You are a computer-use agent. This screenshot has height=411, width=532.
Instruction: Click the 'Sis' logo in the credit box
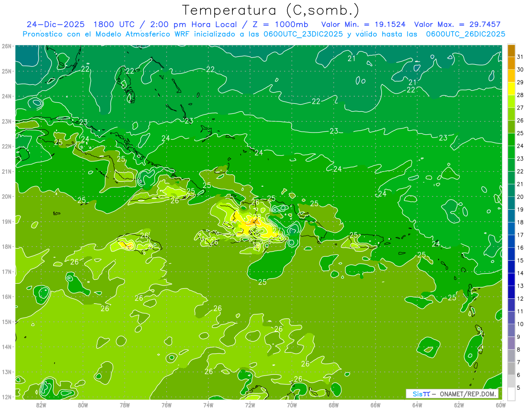[418, 394]
